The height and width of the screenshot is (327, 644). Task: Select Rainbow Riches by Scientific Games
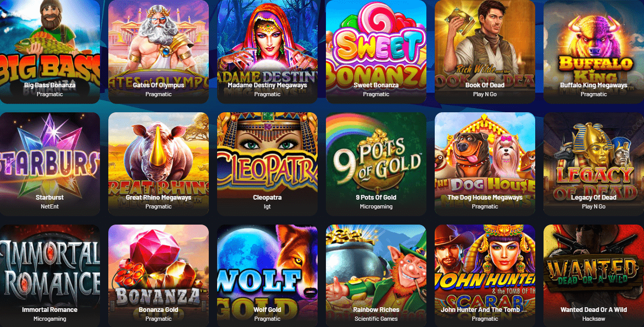coord(376,276)
